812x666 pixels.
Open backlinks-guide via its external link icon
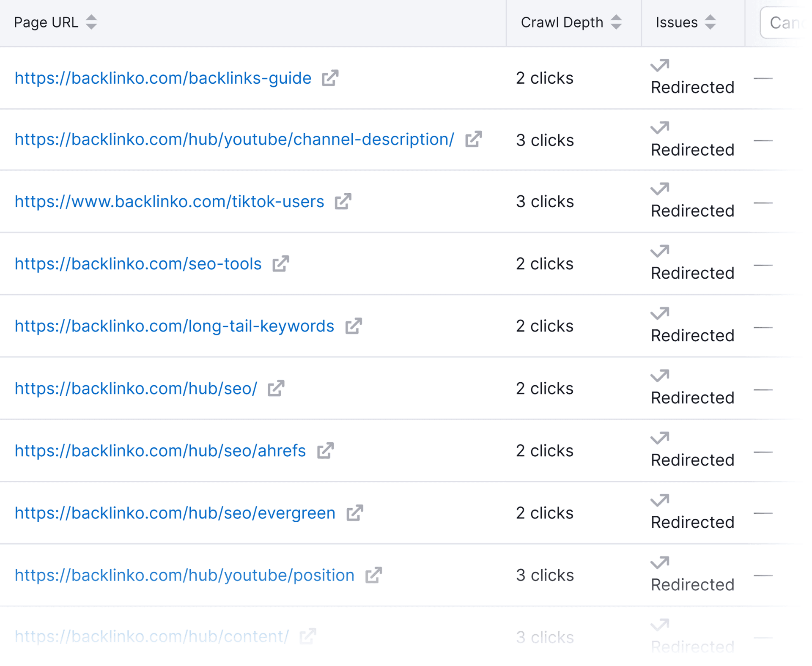(x=329, y=78)
